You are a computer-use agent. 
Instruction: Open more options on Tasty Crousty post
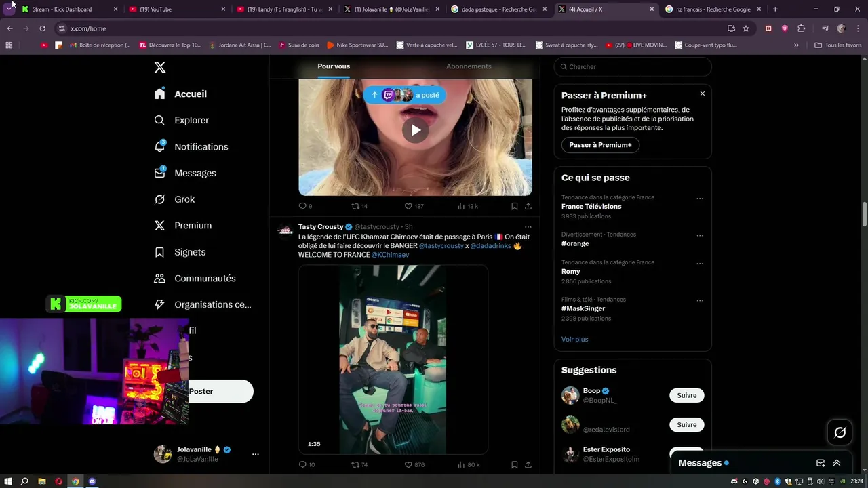pos(528,227)
